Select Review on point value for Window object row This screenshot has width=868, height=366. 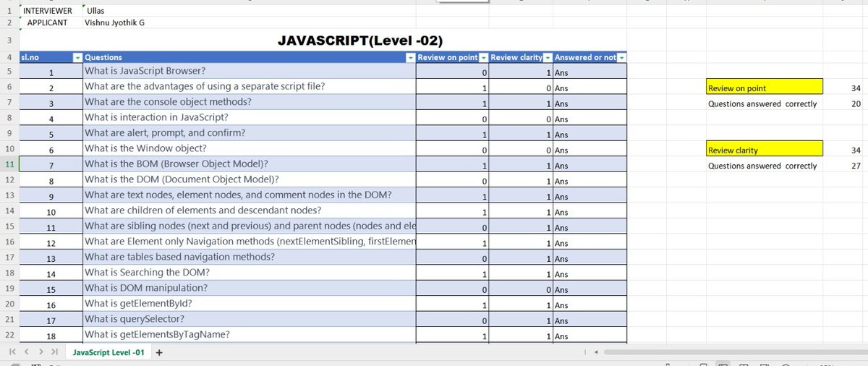tap(453, 150)
